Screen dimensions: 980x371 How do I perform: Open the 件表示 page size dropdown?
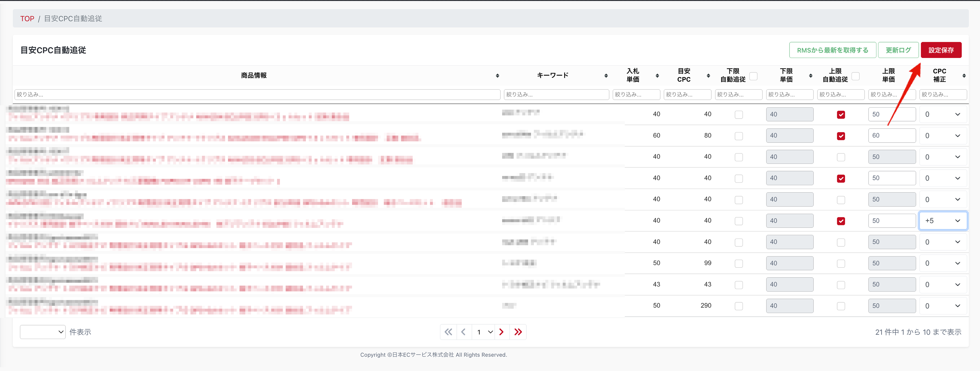(43, 332)
